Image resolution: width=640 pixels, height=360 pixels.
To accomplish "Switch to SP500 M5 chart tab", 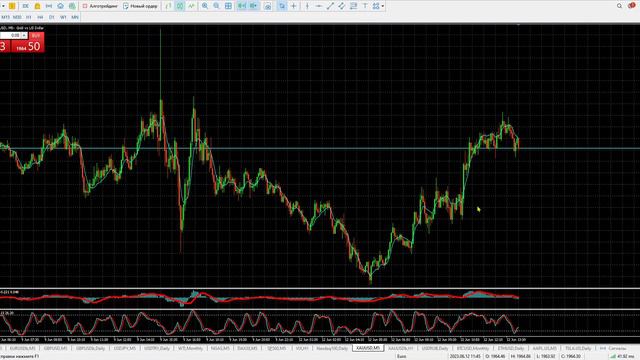I will tap(276, 348).
